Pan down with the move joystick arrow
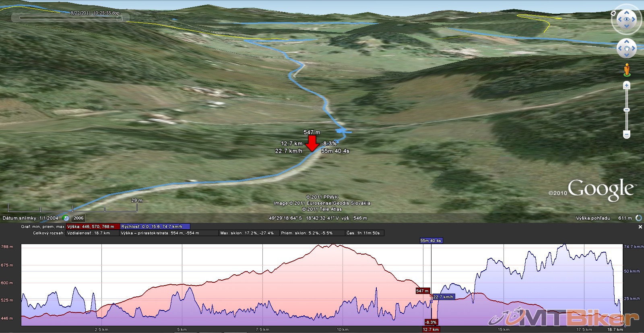This screenshot has height=333, width=644. (x=626, y=55)
